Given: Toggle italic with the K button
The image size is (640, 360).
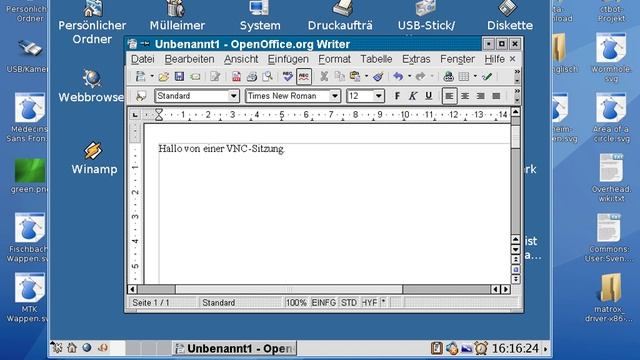Looking at the screenshot, I should pos(413,96).
